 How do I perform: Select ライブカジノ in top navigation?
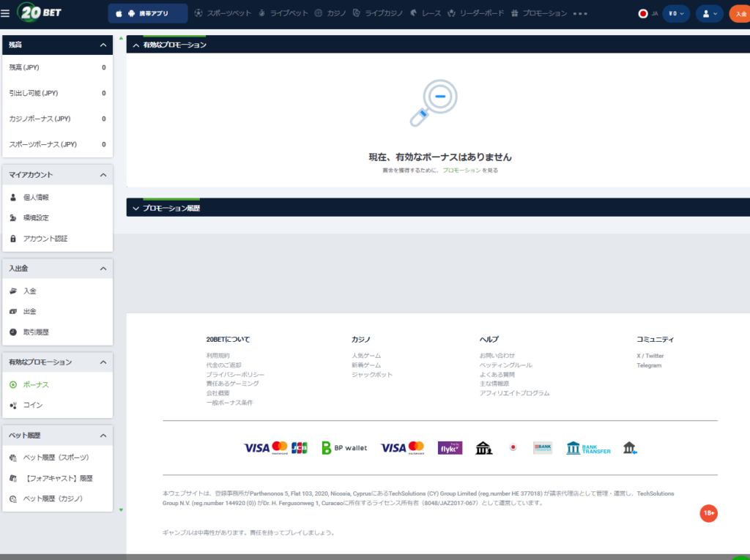point(378,13)
